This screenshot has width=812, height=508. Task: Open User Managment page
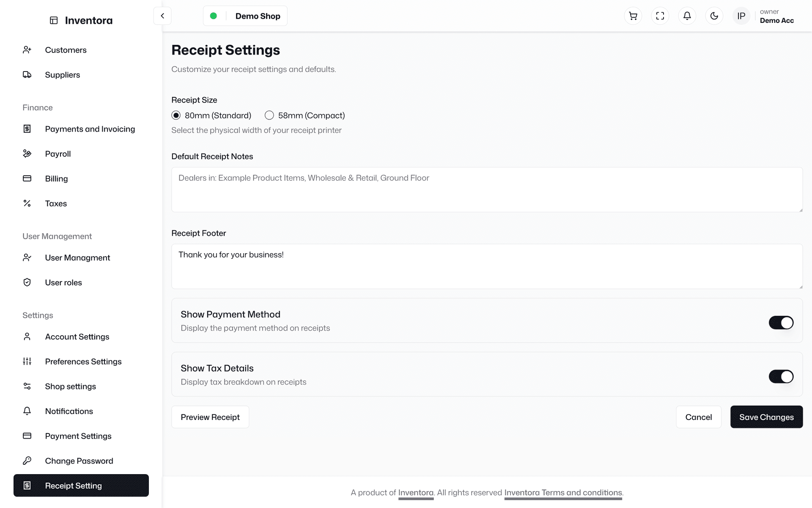(81, 257)
